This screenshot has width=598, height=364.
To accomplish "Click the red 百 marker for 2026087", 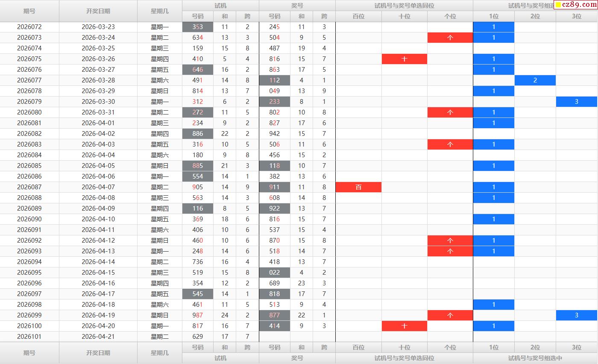I will click(x=358, y=187).
